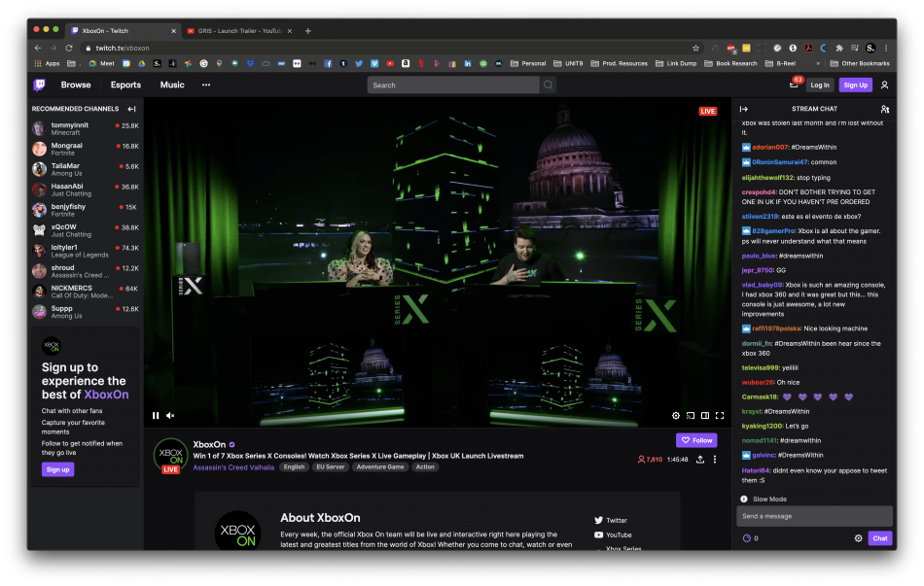Click the Log In button
The height and width of the screenshot is (586, 924).
coord(820,85)
